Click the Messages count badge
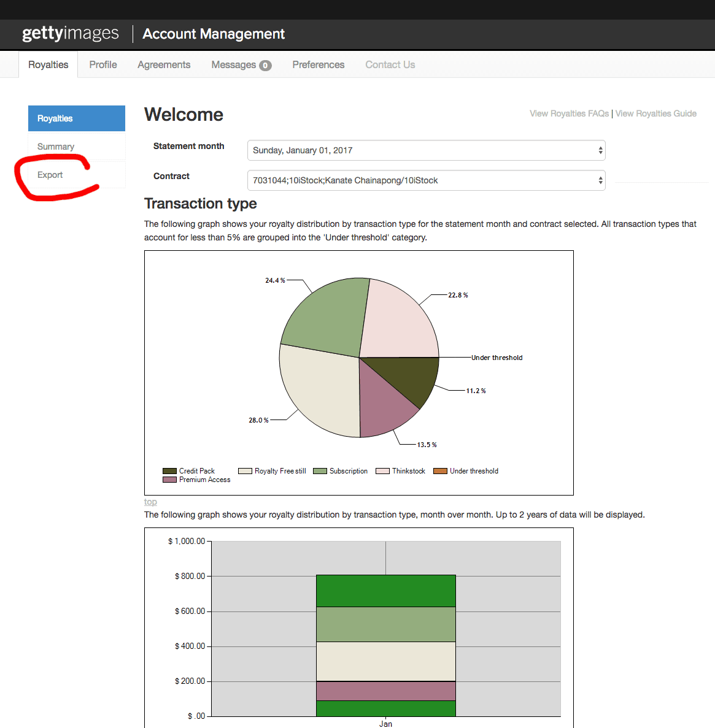Image resolution: width=715 pixels, height=728 pixels. click(x=265, y=66)
